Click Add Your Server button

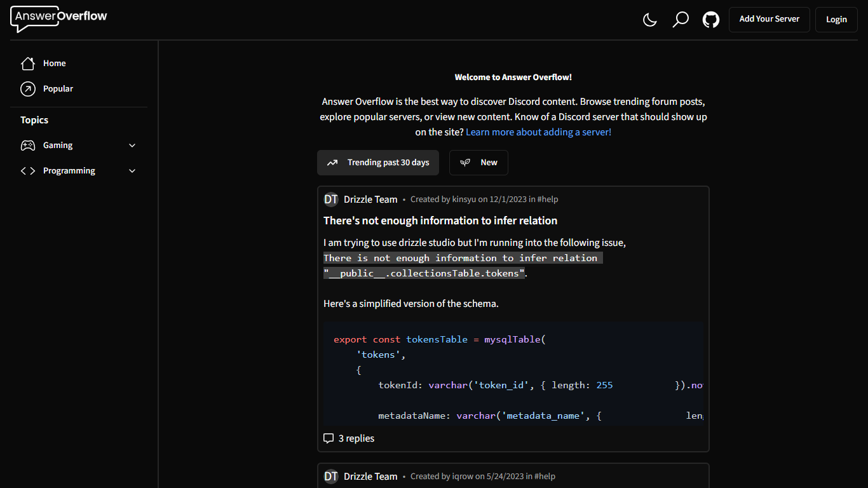pyautogui.click(x=770, y=19)
